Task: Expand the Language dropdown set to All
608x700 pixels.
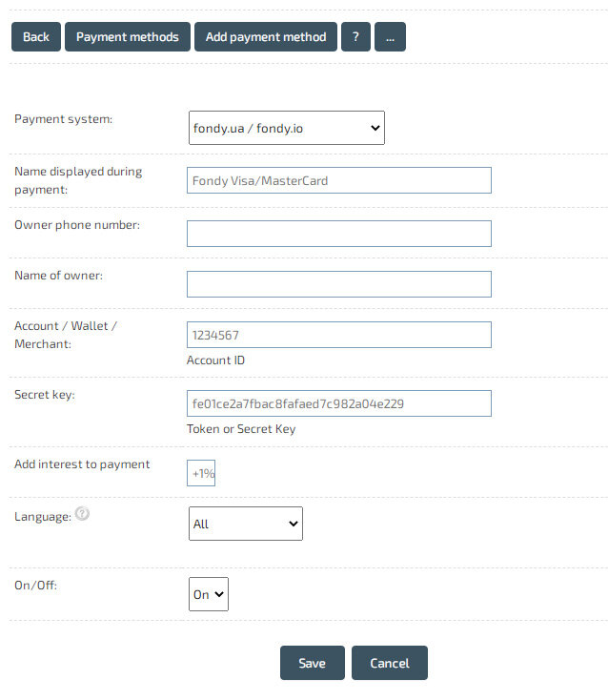Action: 246,524
